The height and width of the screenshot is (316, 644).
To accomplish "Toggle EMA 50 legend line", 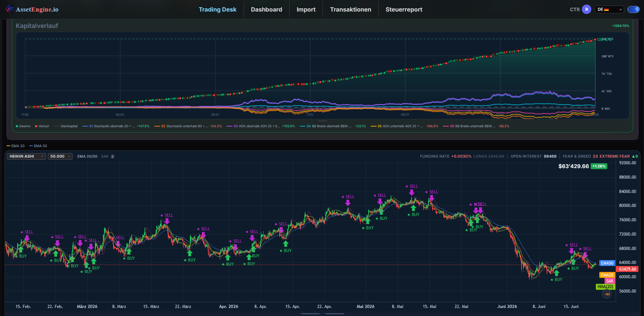I will (38, 146).
